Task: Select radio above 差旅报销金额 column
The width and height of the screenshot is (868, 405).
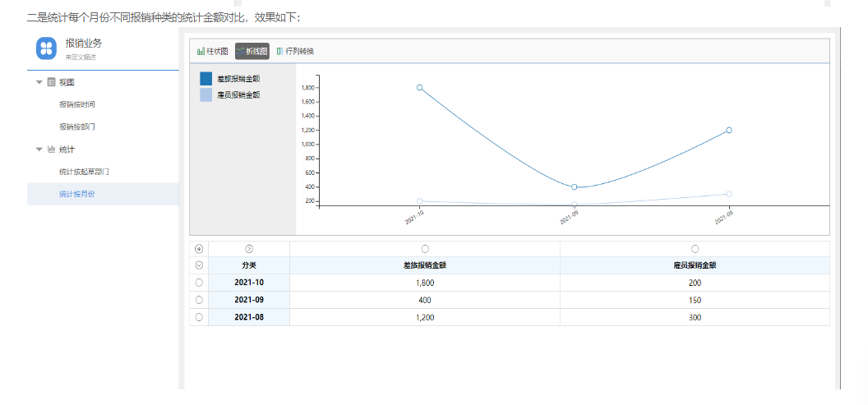Action: pos(425,249)
